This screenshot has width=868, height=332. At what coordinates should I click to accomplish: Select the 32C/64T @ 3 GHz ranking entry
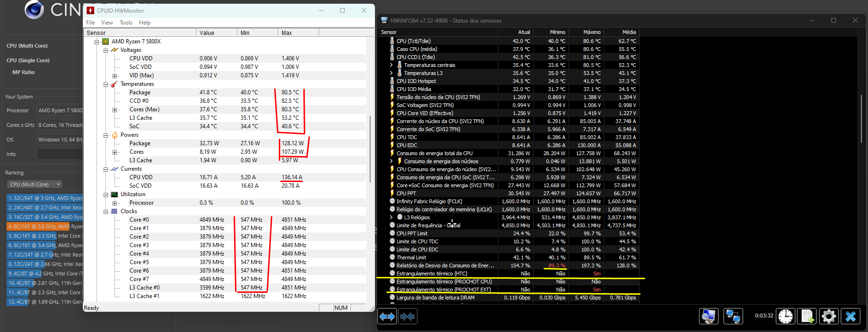click(x=44, y=198)
